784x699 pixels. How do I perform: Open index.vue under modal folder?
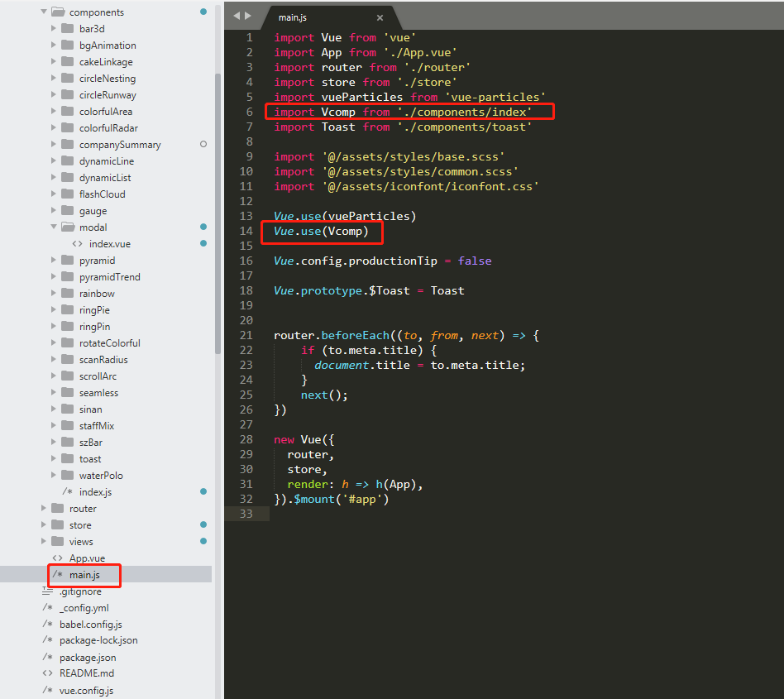[x=109, y=244]
